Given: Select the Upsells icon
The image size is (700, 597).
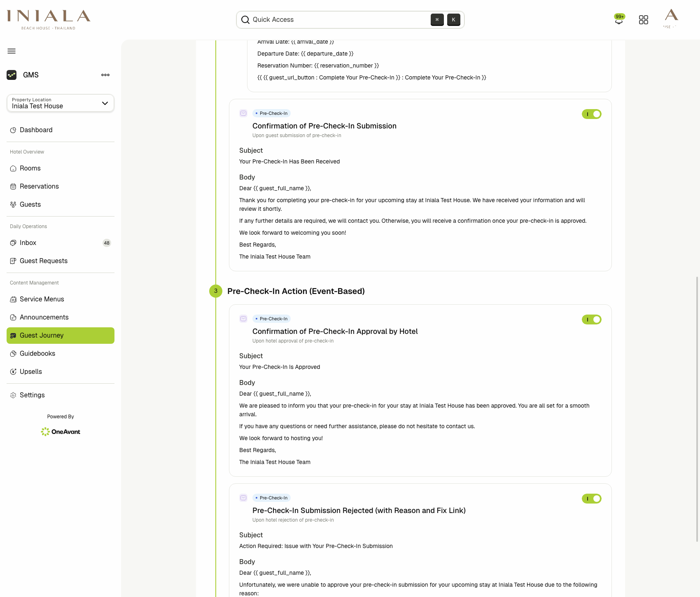Looking at the screenshot, I should (14, 371).
